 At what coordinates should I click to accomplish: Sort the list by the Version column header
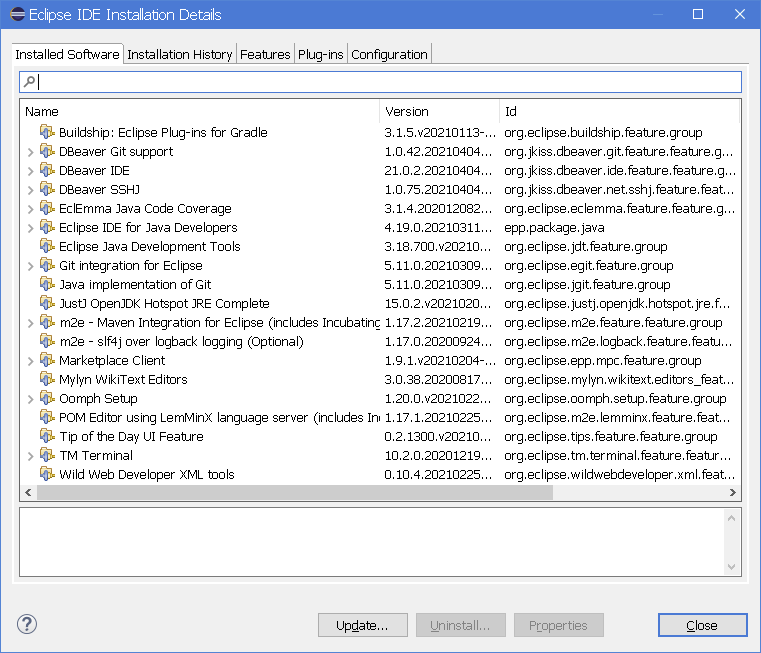439,111
